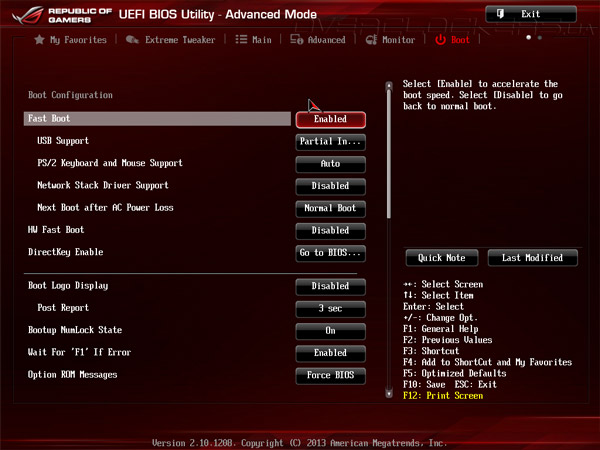Click the F12: Print Screen hint

(443, 396)
